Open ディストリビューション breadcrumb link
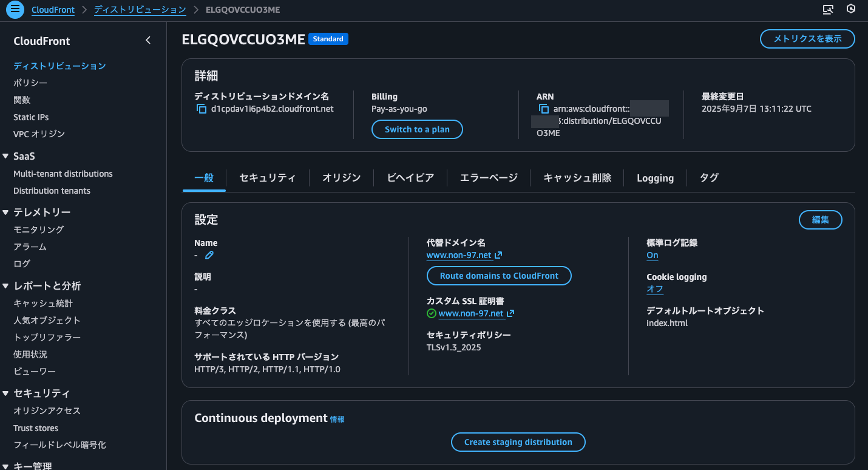Image resolution: width=868 pixels, height=470 pixels. (x=140, y=10)
